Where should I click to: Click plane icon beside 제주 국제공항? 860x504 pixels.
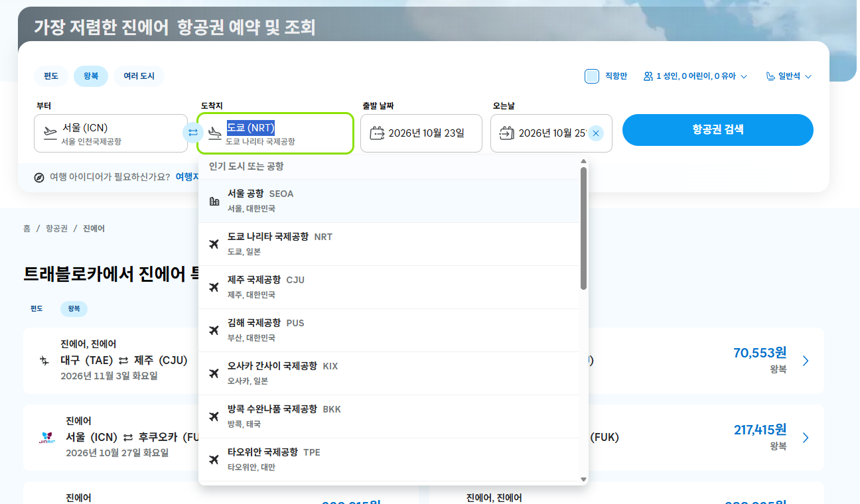tap(214, 287)
